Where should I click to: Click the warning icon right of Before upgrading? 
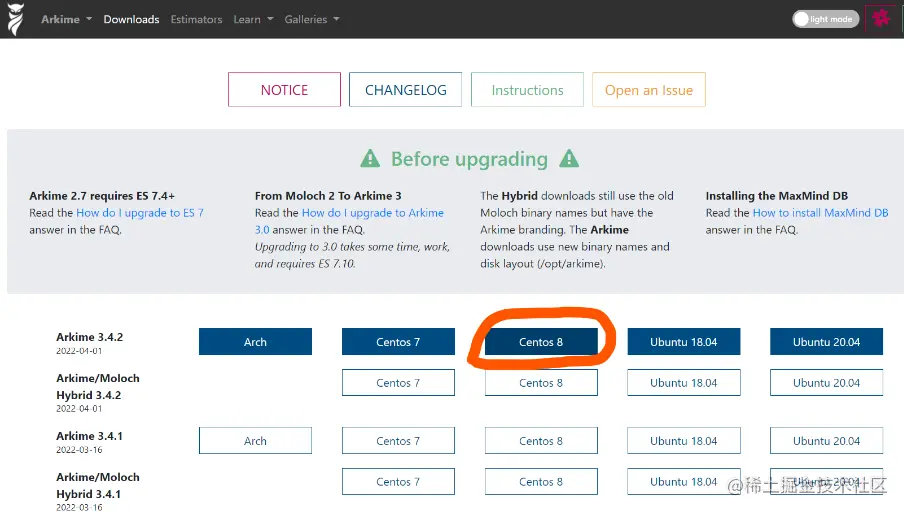569,159
